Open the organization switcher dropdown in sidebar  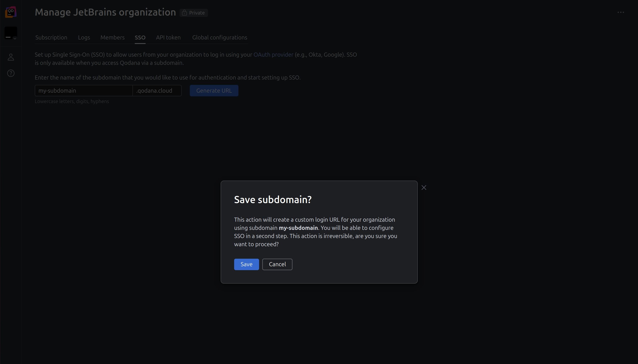(11, 33)
